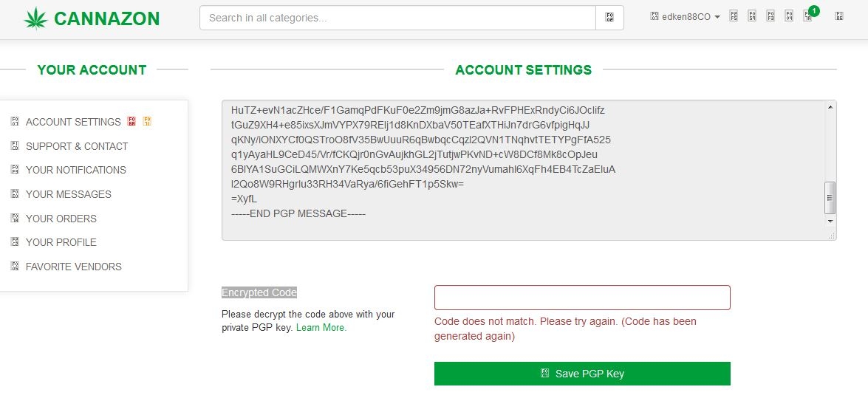Click the icon left of Your Messages
Viewport: 868px width, 415px height.
point(15,193)
